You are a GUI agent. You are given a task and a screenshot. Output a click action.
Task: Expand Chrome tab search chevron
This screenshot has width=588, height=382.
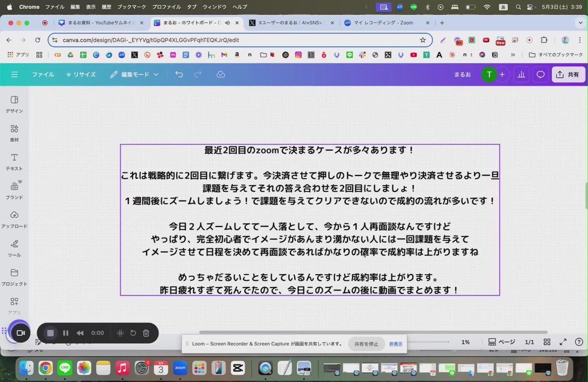pos(581,23)
